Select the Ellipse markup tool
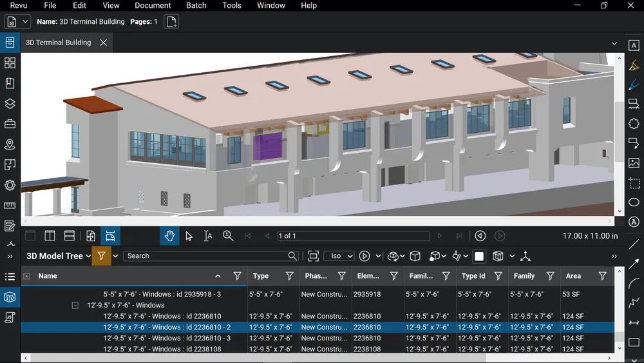Image resolution: width=644 pixels, height=363 pixels. 634,202
